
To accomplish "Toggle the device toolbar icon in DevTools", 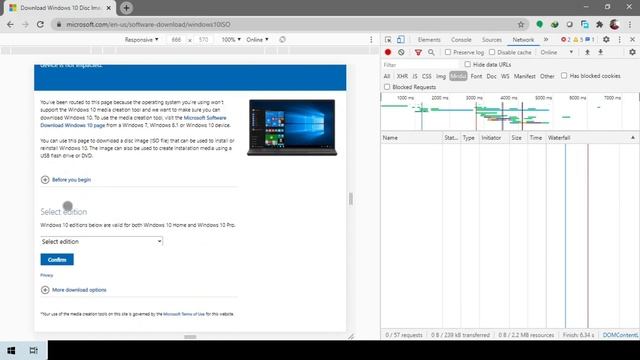I will coord(400,40).
